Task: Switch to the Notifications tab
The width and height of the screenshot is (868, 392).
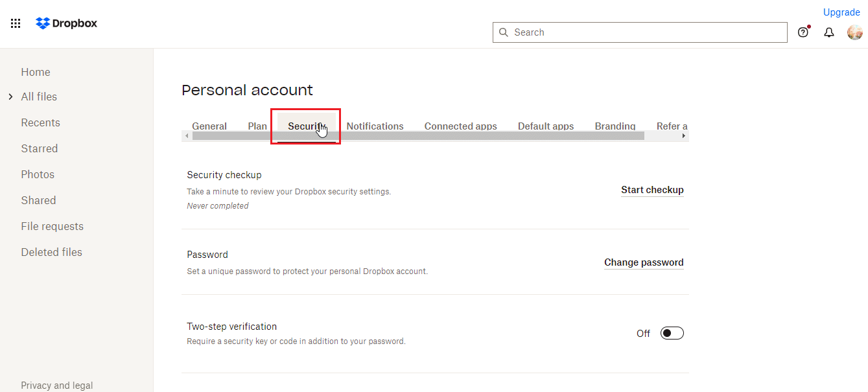Action: click(375, 126)
